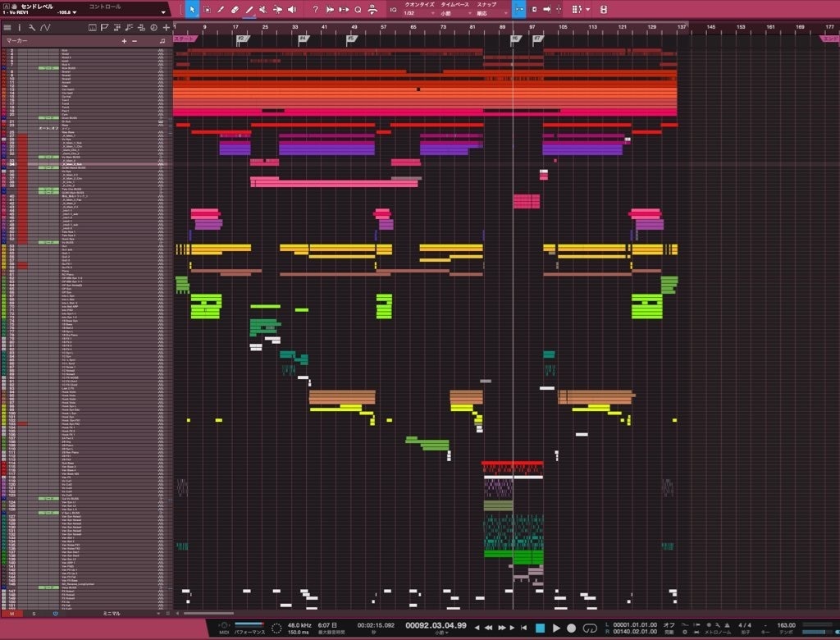
Task: Show automation with the curve icon
Action: [x=46, y=27]
